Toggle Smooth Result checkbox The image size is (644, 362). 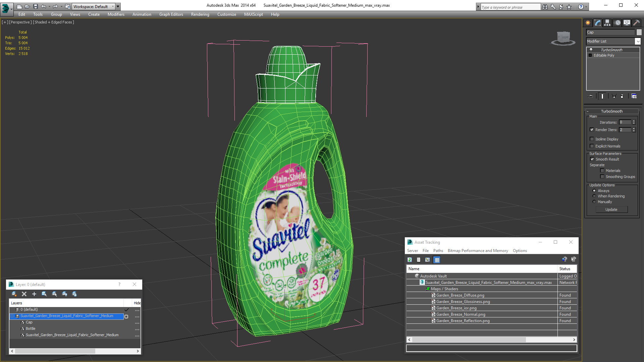click(592, 159)
